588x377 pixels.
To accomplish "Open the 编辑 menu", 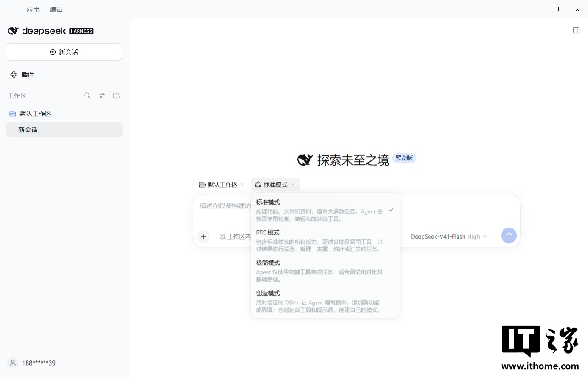I will [56, 10].
